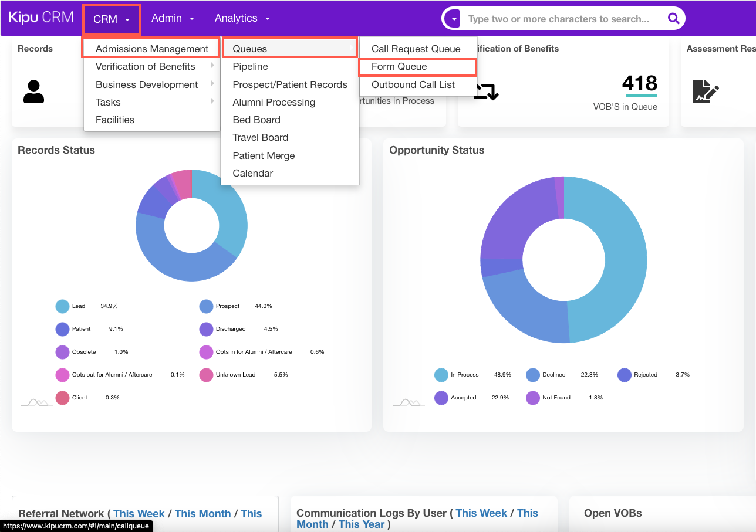The width and height of the screenshot is (756, 532).
Task: Click This Week link in Referral Network
Action: [x=139, y=514]
